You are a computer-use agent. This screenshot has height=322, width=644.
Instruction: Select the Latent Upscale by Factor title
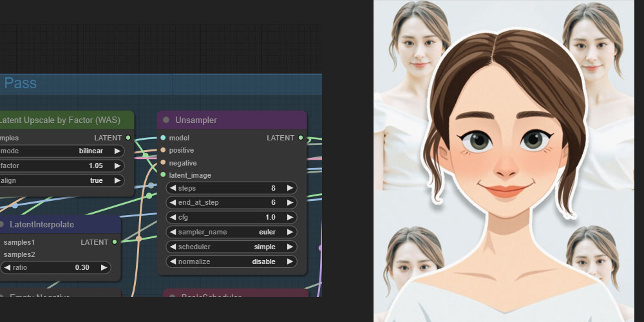pos(60,120)
